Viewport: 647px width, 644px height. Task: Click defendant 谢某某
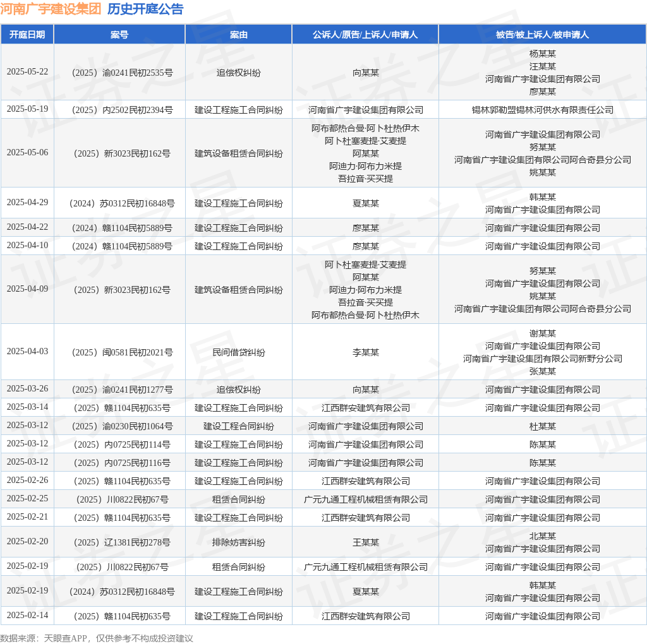click(x=542, y=333)
